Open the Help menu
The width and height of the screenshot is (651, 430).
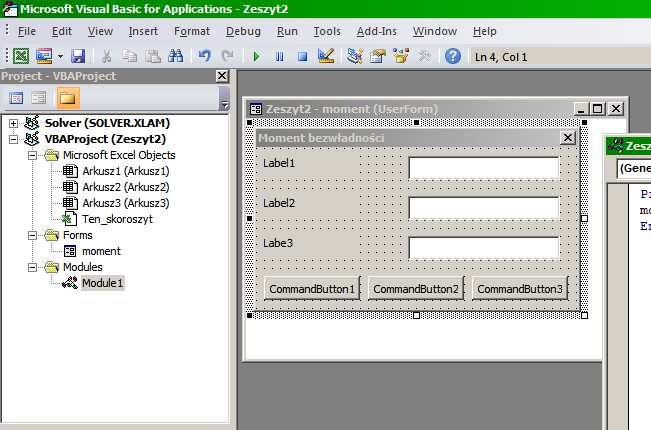tap(485, 32)
